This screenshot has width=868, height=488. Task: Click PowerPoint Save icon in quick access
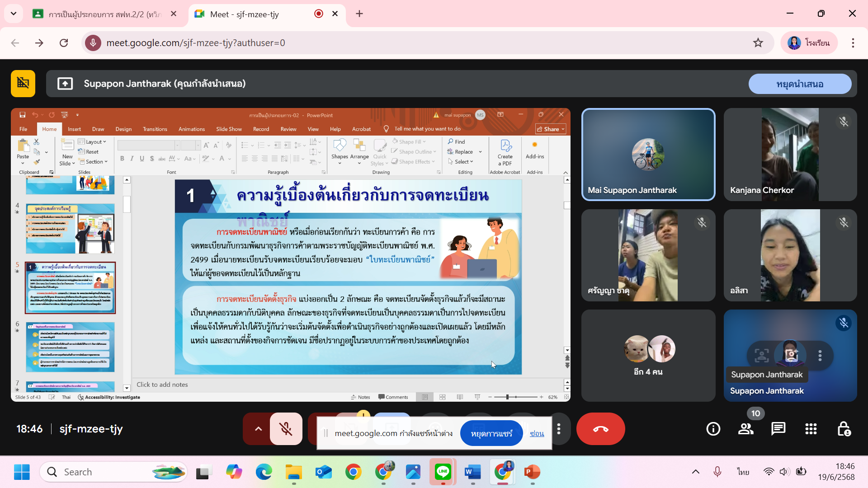tap(22, 115)
